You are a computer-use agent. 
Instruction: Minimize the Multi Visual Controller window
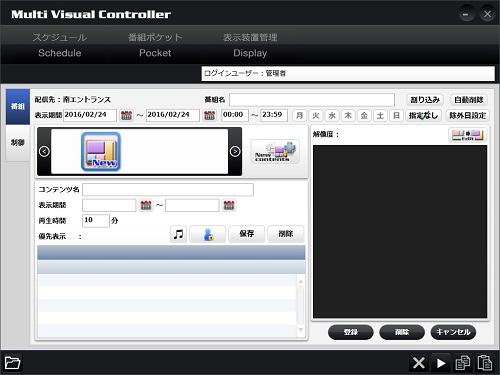point(466,14)
